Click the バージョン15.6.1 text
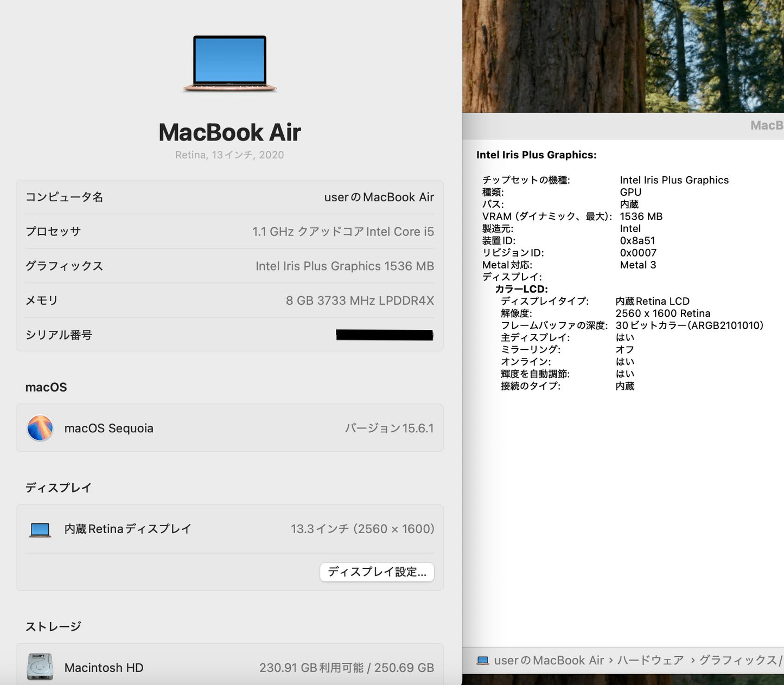The image size is (784, 685). click(388, 428)
